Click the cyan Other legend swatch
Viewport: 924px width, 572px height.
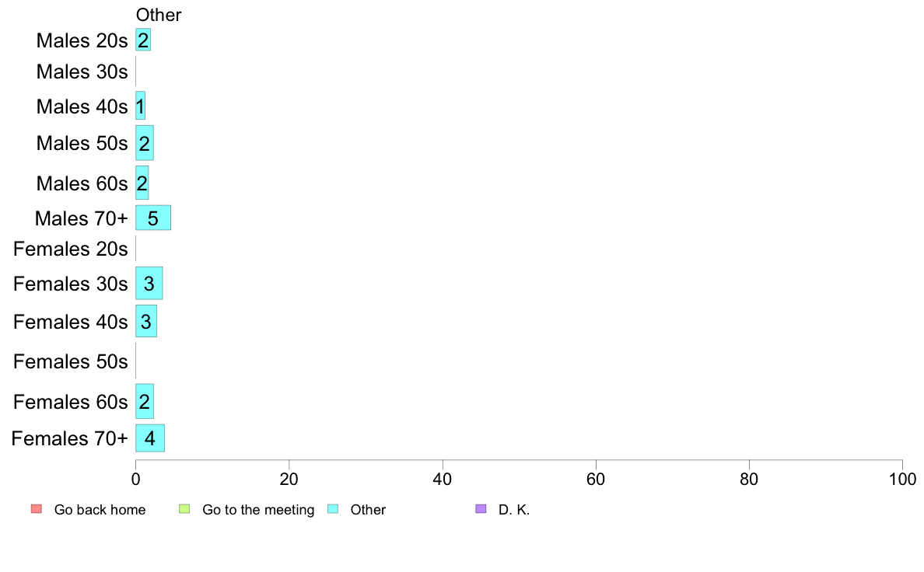click(333, 509)
